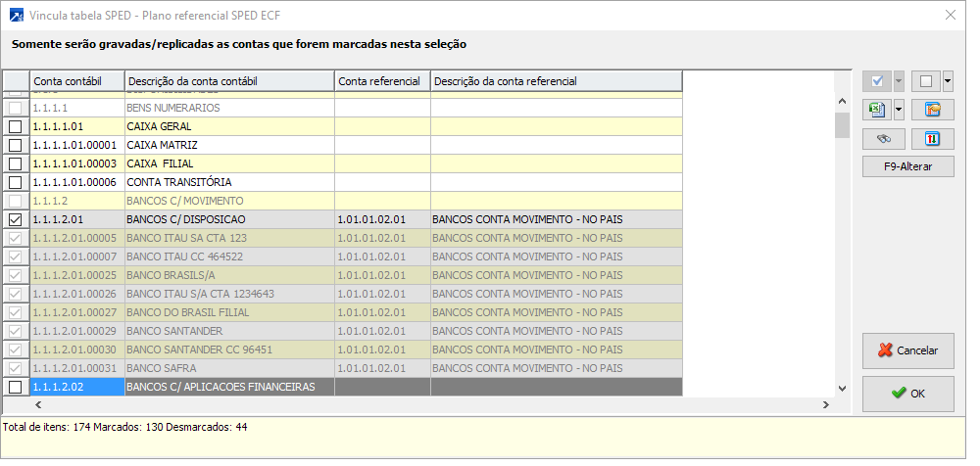Check the box for CONTA TRANSITÓRIA row

[x=15, y=183]
